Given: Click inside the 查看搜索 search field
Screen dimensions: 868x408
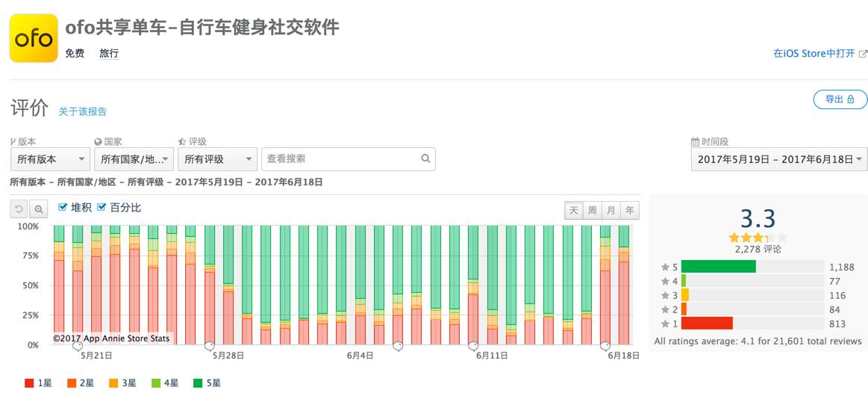Looking at the screenshot, I should tap(349, 159).
